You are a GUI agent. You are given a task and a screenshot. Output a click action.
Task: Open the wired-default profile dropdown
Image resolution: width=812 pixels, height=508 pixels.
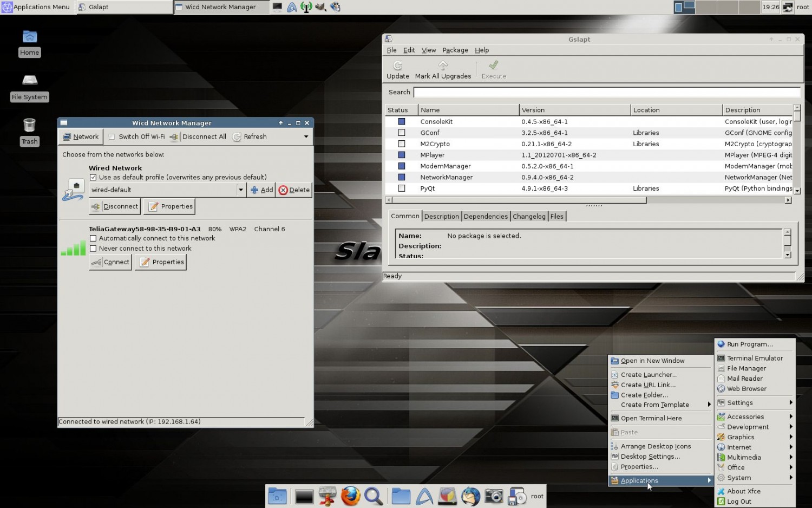pos(241,190)
